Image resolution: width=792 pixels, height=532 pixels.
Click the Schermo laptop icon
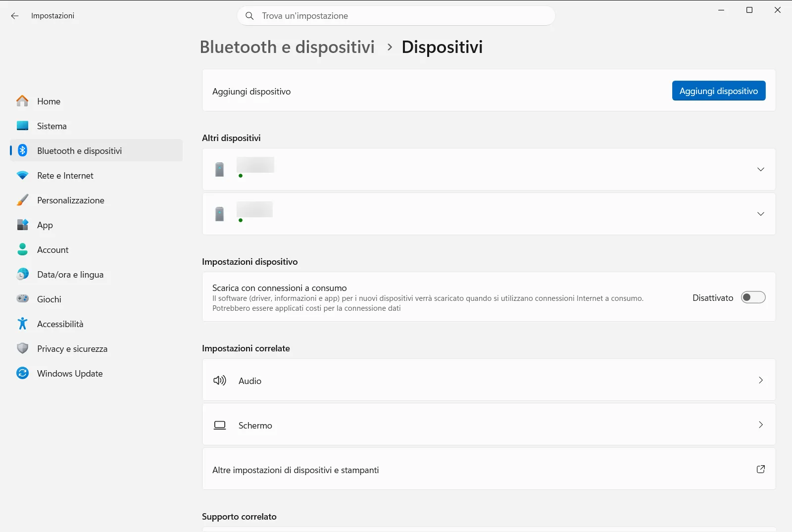tap(220, 425)
